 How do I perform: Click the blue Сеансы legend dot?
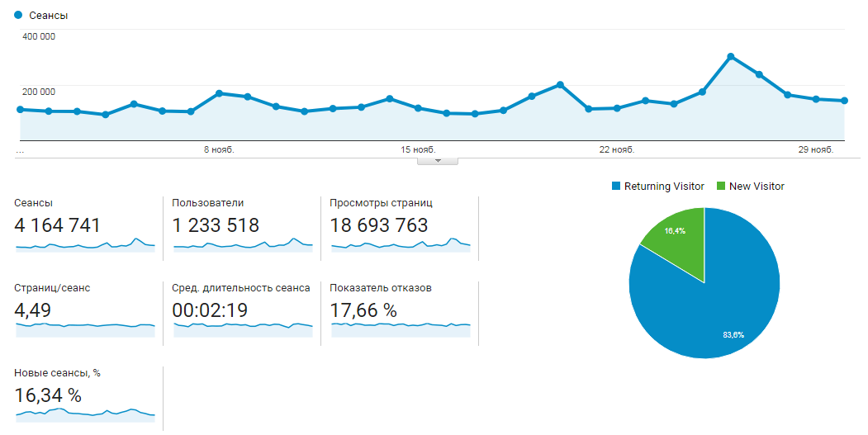18,15
